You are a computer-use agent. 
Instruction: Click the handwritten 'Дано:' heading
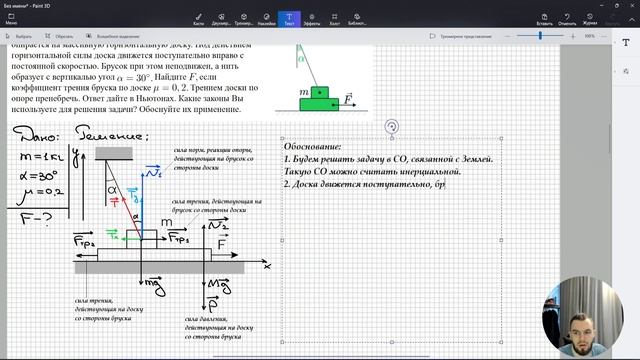[x=36, y=134]
